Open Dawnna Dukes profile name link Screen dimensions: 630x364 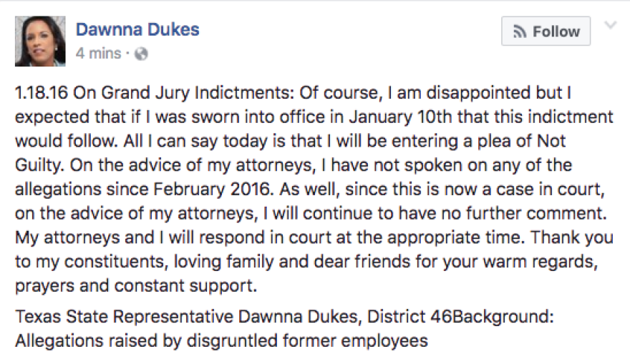point(137,30)
